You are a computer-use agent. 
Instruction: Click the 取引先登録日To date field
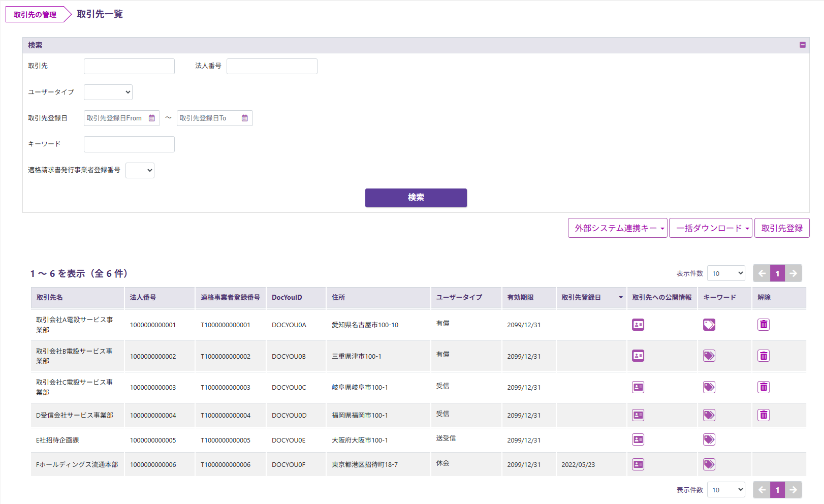point(215,118)
